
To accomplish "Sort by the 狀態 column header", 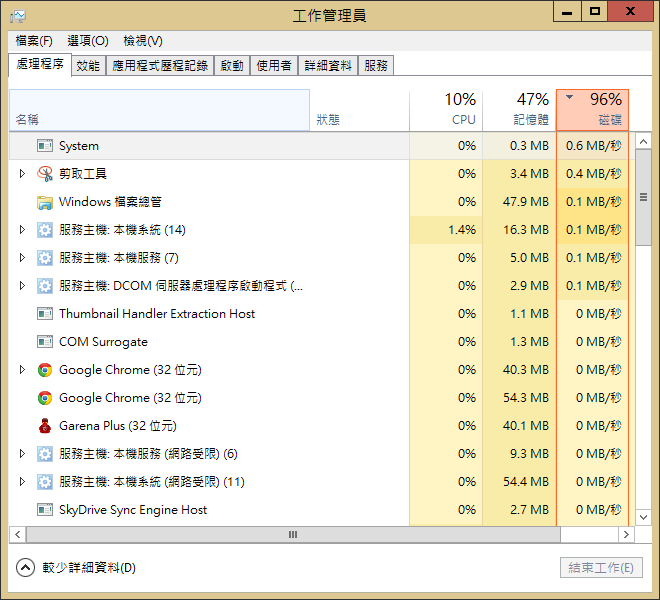I will (x=359, y=110).
